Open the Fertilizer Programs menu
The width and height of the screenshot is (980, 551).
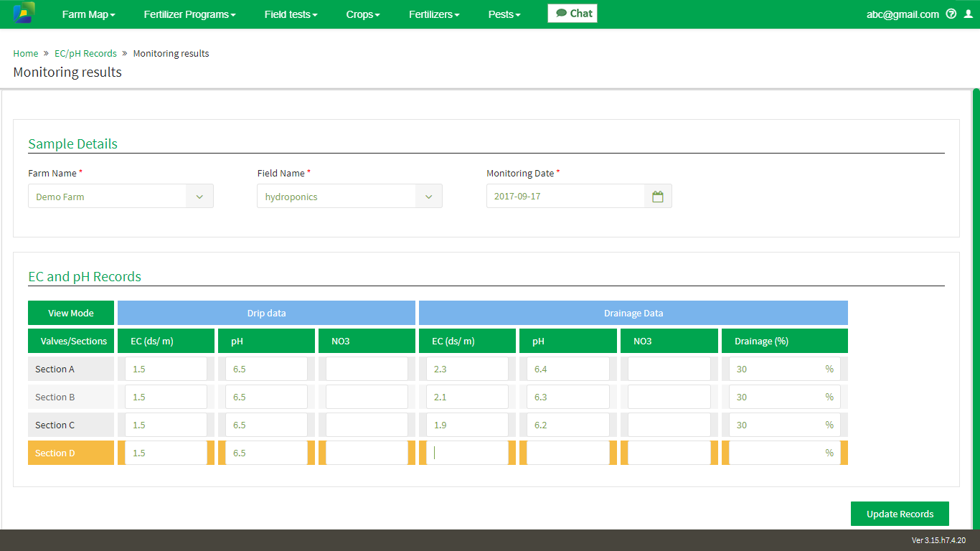coord(189,14)
